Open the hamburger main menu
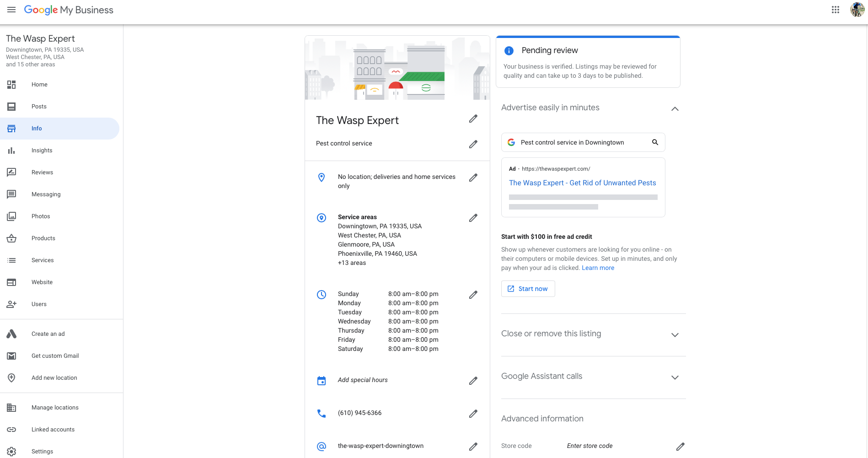This screenshot has height=458, width=868. [11, 10]
